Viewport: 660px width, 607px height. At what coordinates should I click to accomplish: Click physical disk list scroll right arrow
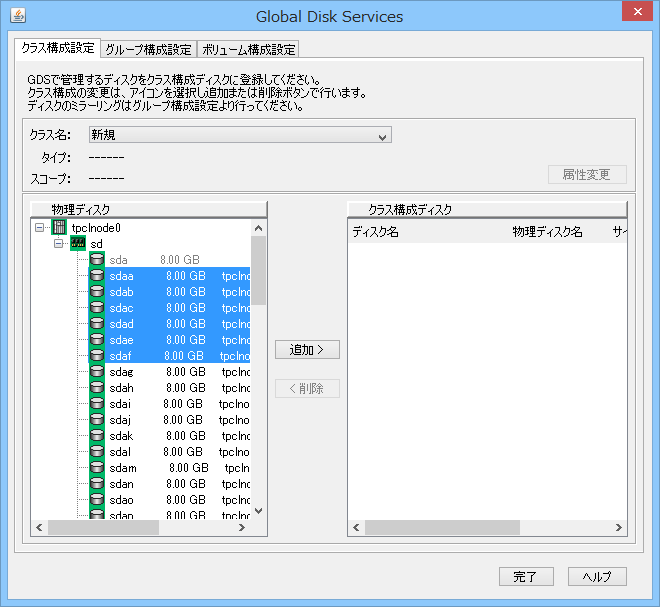pos(242,527)
